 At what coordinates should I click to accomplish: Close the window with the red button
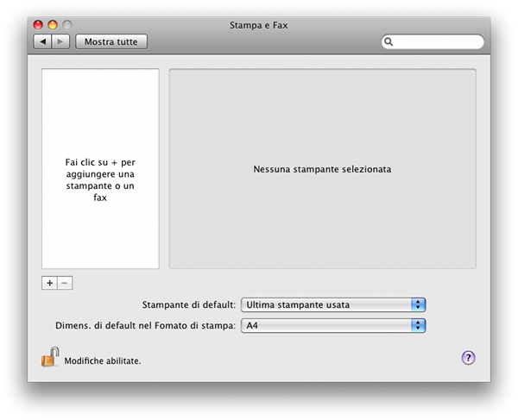(38, 25)
